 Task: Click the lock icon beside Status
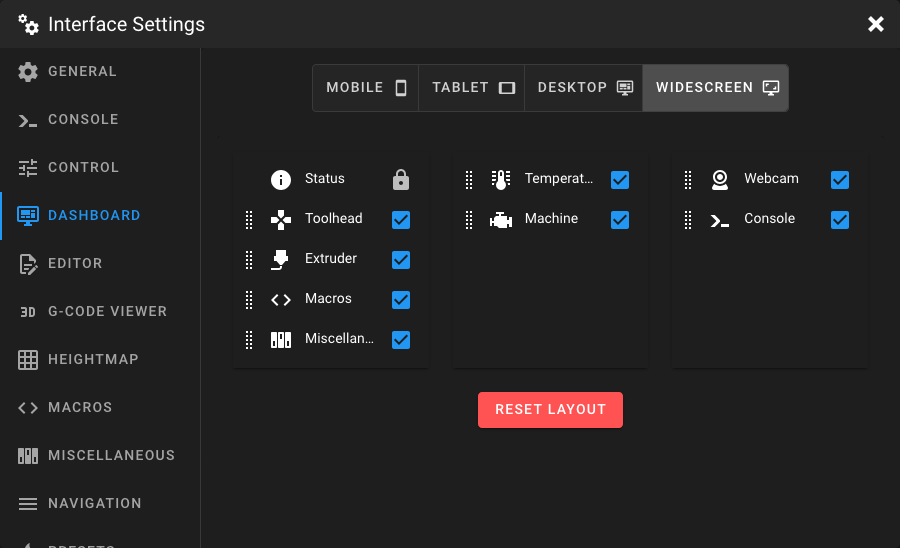[x=401, y=180]
